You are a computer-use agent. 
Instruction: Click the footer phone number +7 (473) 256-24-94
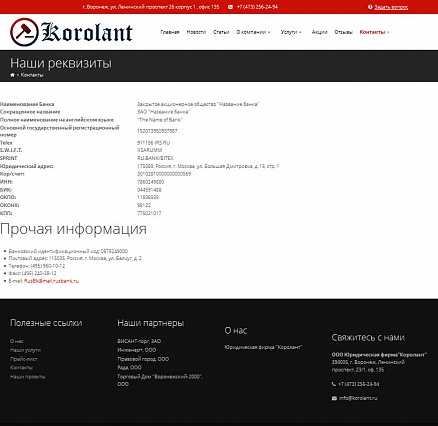click(x=359, y=384)
